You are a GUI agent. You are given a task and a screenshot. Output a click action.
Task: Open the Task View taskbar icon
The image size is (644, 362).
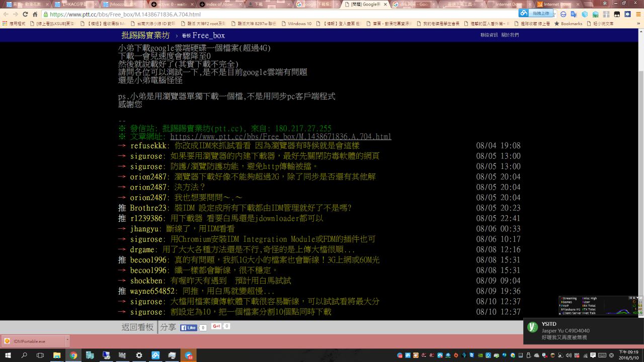coord(40,355)
